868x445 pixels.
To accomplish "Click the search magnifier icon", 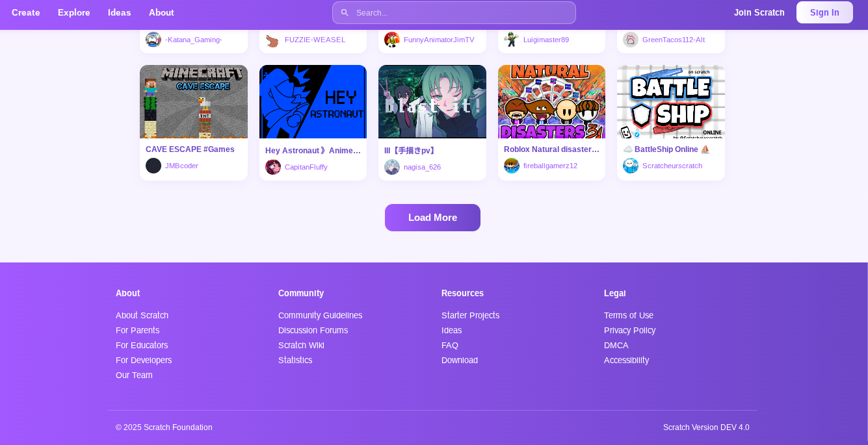I will pos(345,12).
